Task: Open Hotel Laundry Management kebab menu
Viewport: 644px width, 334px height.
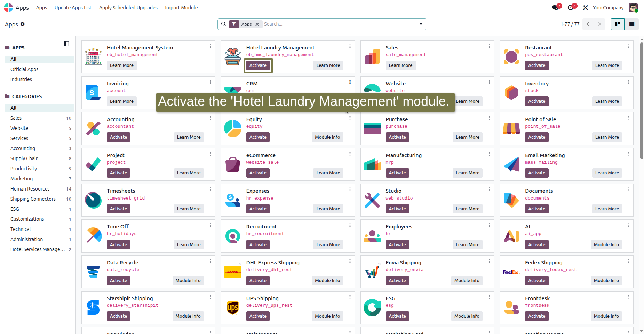Action: tap(350, 46)
